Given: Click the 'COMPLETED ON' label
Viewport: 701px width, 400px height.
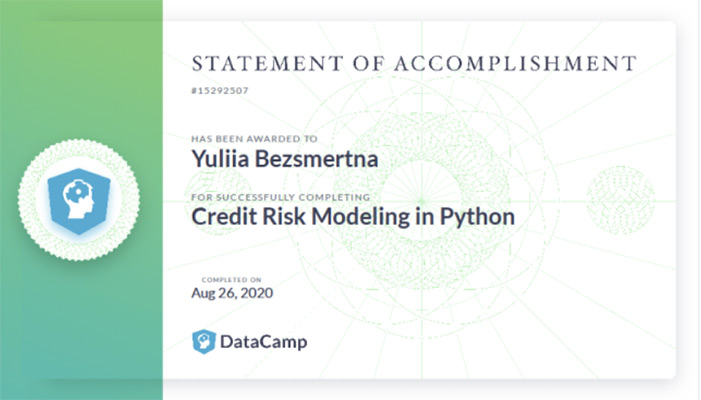Looking at the screenshot, I should click(231, 280).
